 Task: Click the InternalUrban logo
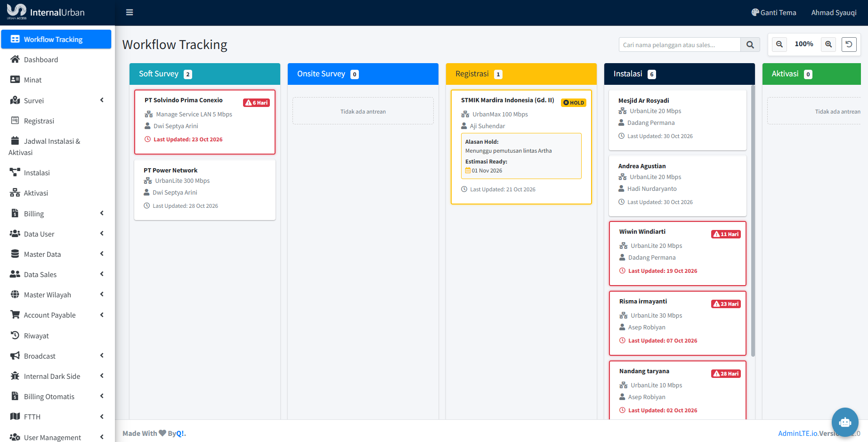pos(46,13)
